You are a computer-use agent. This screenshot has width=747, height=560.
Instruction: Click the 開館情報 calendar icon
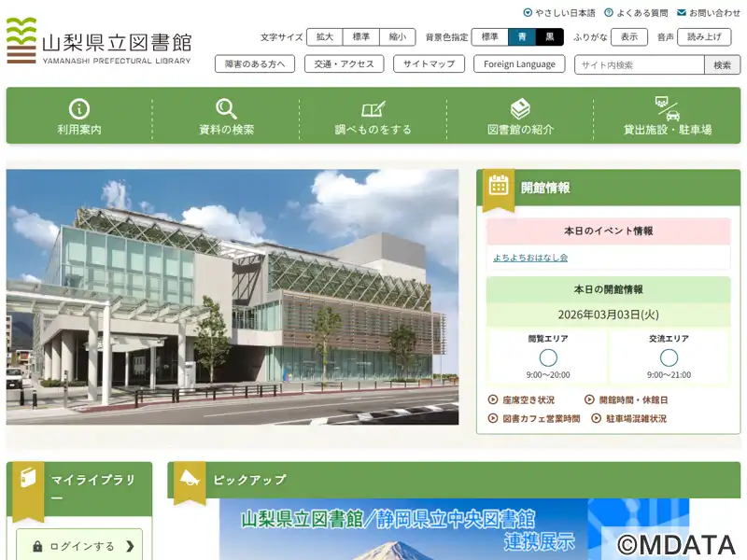(x=499, y=185)
